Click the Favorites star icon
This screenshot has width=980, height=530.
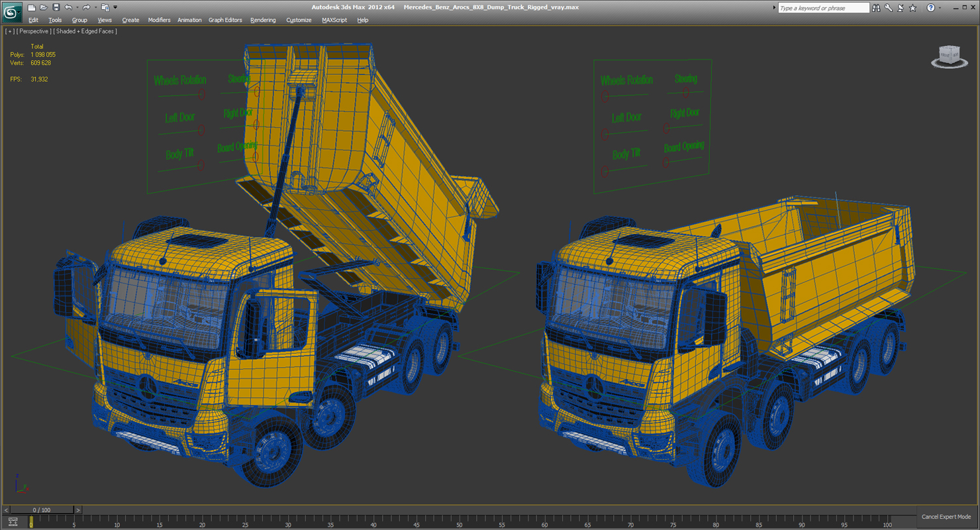click(913, 8)
